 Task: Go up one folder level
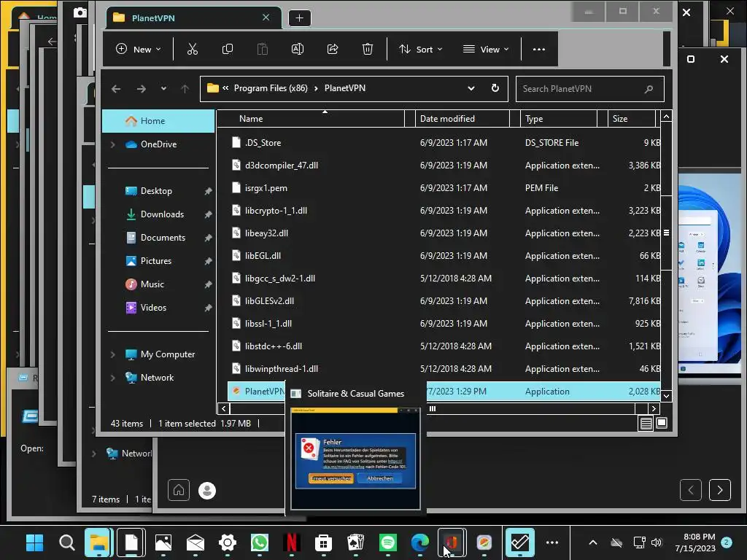tap(185, 88)
